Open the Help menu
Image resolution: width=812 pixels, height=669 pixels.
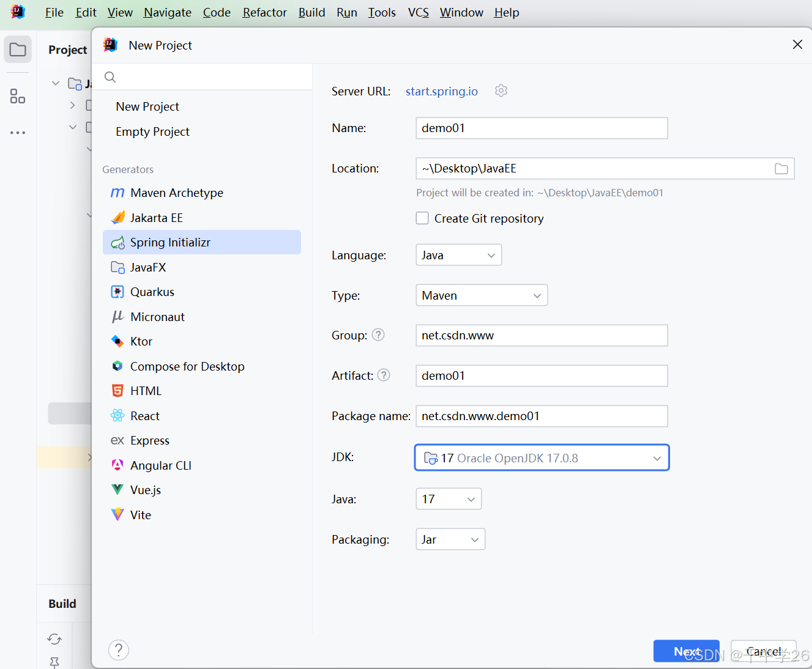(x=507, y=12)
